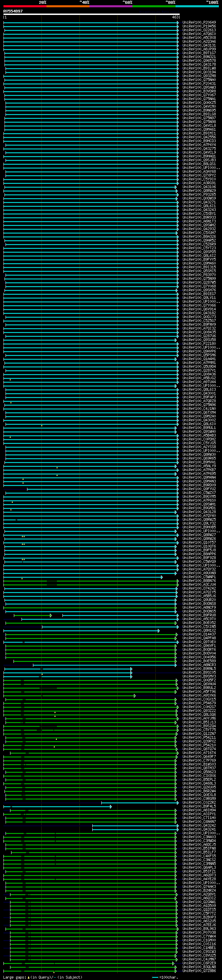Viewport: 222px width, 980px height.
Task: Click the cyan ~100% identity legend segment
Action: tap(197, 6)
